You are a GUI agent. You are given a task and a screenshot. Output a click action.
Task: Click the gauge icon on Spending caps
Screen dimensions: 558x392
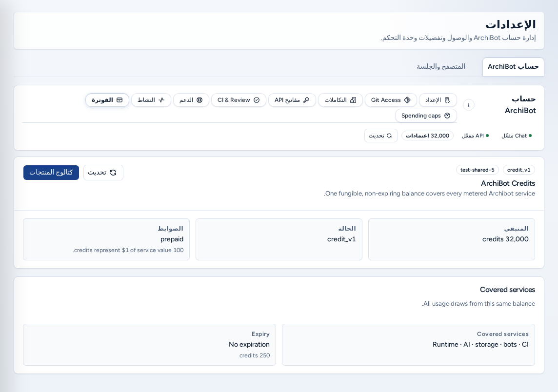[x=447, y=116]
